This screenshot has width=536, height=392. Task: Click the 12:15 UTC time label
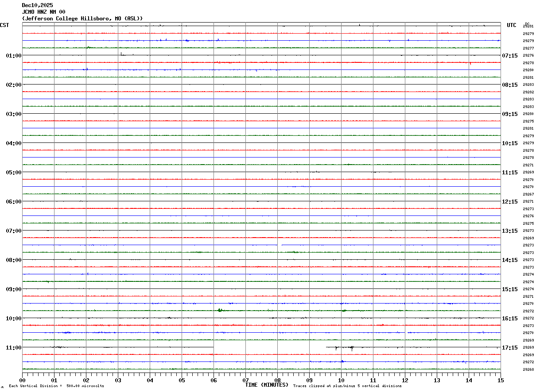pyautogui.click(x=510, y=202)
